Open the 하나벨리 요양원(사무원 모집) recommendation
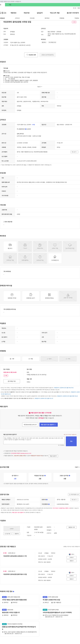The width and height of the screenshot is (80, 644). click(x=51, y=600)
